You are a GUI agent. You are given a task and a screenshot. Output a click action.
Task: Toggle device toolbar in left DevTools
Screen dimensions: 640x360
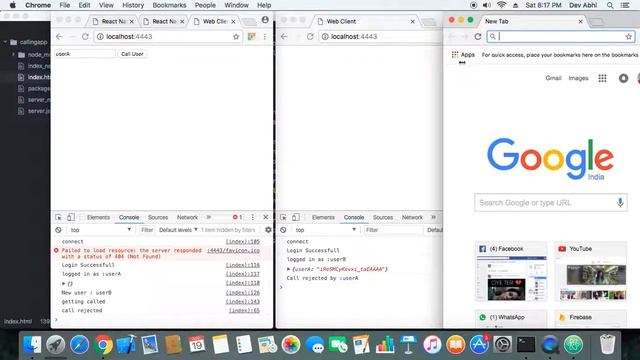click(71, 217)
